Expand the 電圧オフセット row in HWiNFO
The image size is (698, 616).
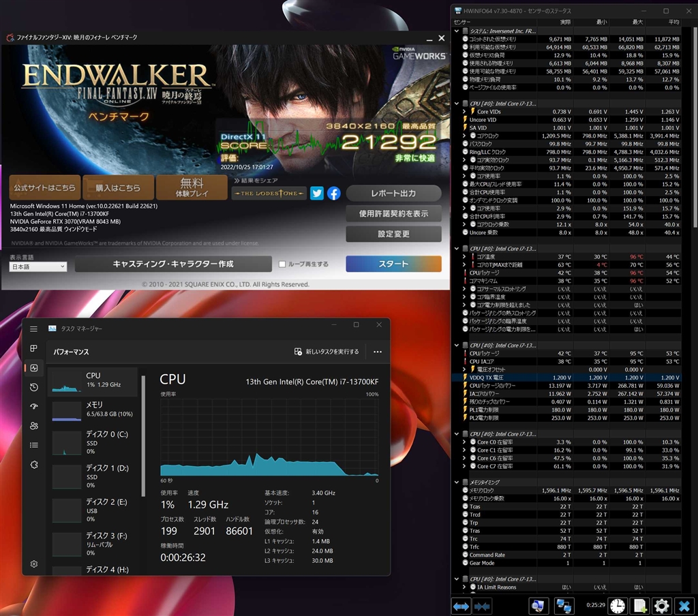point(464,369)
